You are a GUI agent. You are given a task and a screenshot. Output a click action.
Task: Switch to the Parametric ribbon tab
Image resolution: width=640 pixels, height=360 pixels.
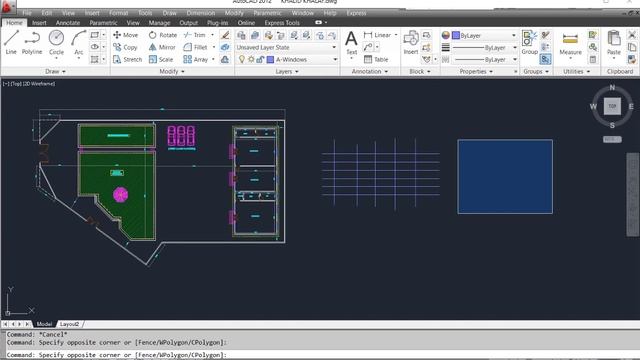click(x=103, y=23)
